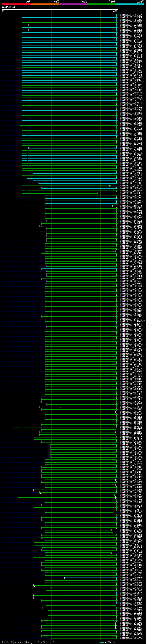The width and height of the screenshot is (146, 644).
Task: Select hit label UniRef100_C9SI65
Action: coord(131,397)
